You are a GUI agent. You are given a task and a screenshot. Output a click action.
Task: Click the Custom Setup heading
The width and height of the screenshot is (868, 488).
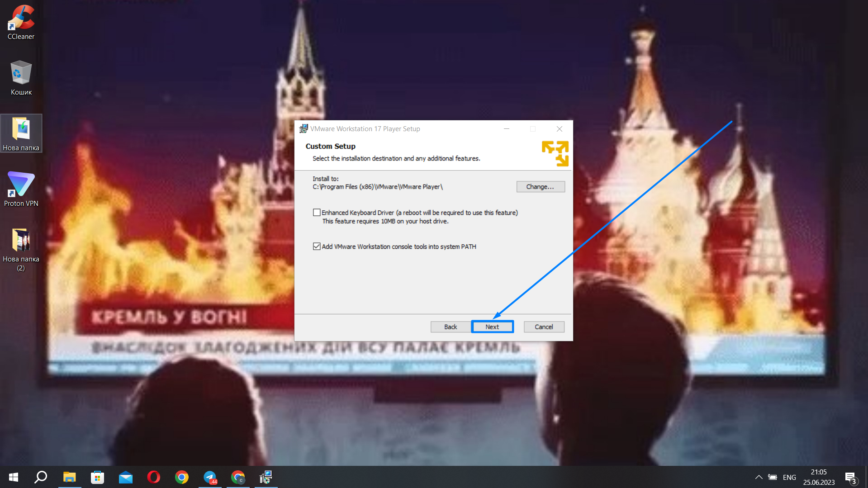click(330, 146)
